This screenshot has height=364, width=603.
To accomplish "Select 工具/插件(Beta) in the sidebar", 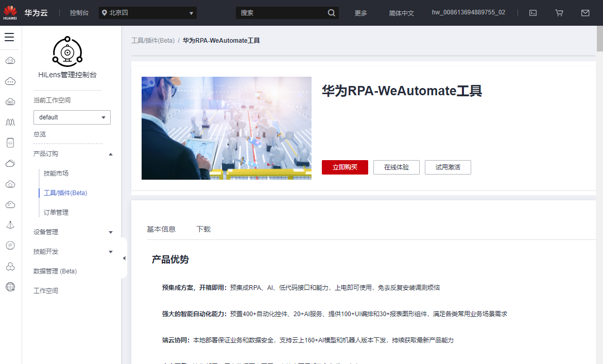I will click(x=65, y=193).
